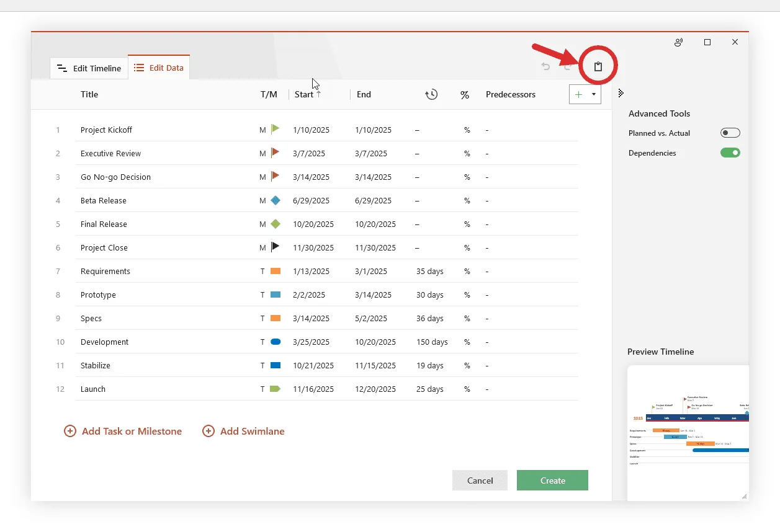Click the black flag icon for Project Close

point(276,247)
